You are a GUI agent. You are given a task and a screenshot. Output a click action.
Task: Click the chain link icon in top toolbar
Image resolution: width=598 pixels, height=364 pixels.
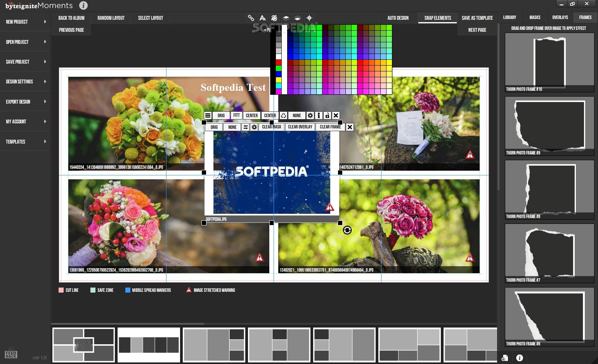coord(251,18)
